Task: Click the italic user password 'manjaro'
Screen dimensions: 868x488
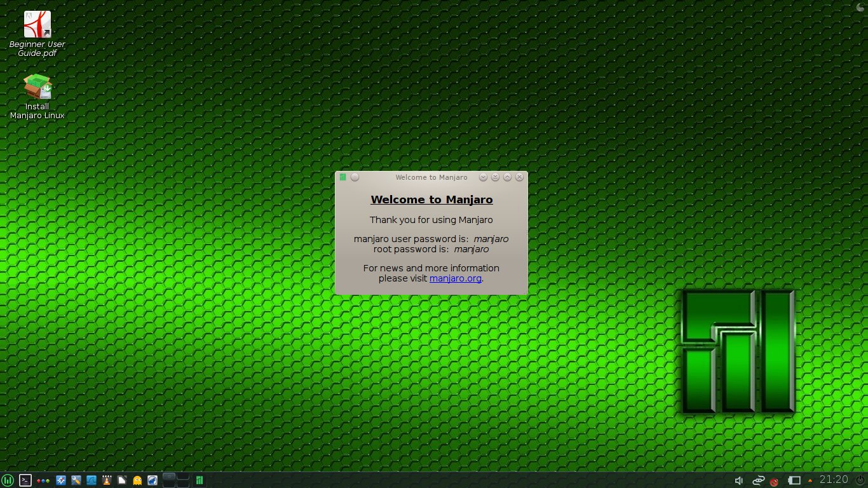Action: 491,239
